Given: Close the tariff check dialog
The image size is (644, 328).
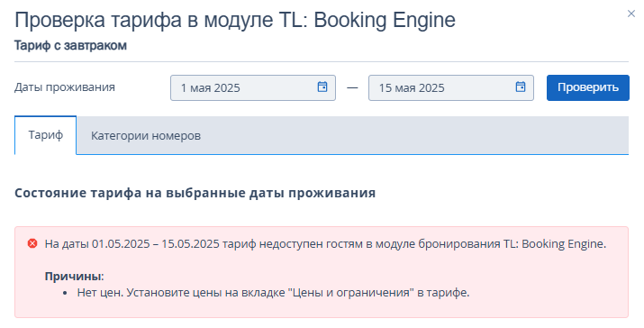Looking at the screenshot, I should 630,14.
